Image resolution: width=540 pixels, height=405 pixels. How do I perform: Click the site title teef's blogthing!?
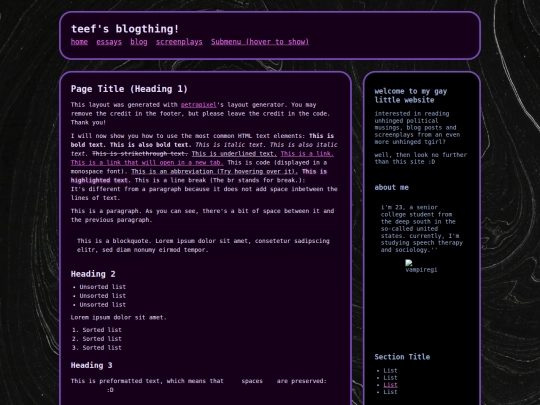pos(125,29)
